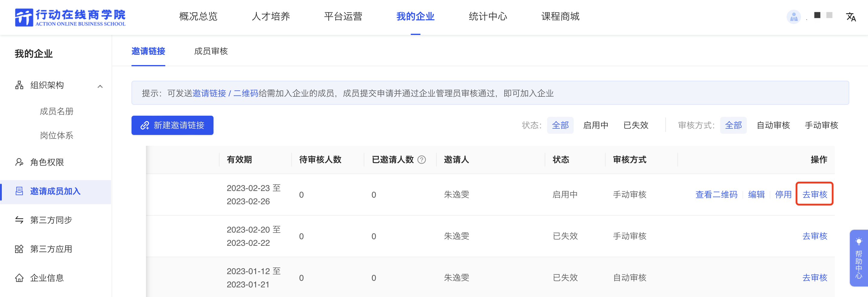The height and width of the screenshot is (297, 868).
Task: Switch language with the translate icon
Action: (x=851, y=17)
